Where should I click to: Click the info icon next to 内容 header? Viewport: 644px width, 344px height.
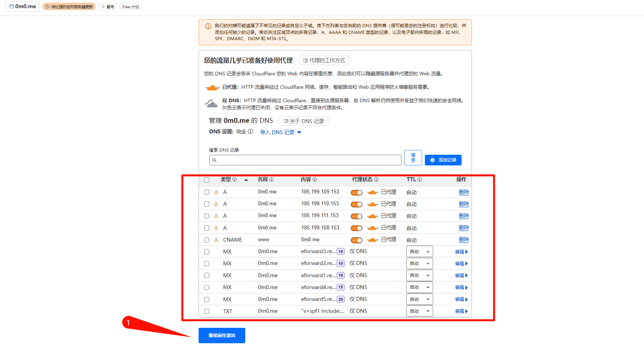tap(314, 180)
